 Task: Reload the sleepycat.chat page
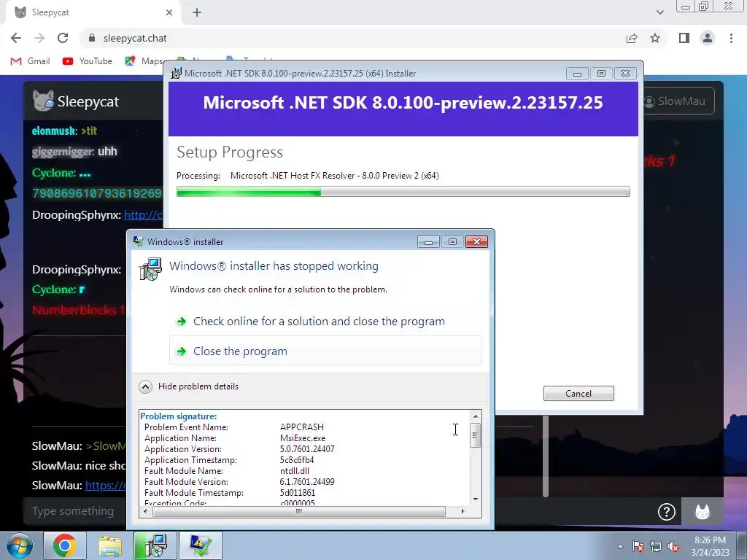63,38
